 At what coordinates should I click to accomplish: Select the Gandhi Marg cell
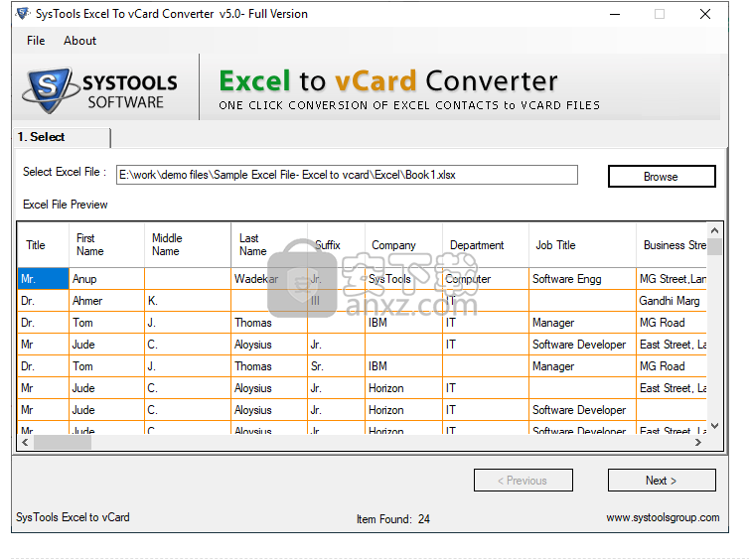[x=672, y=301]
